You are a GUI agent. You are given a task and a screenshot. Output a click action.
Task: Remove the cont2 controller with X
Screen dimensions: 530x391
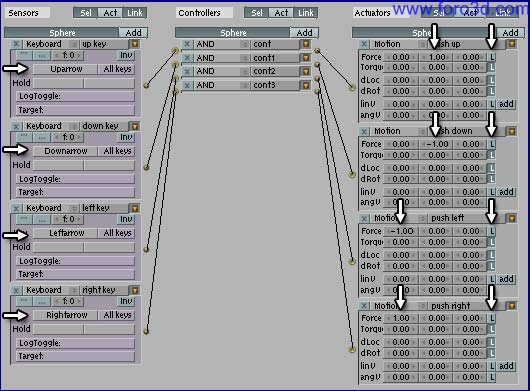[x=187, y=71]
